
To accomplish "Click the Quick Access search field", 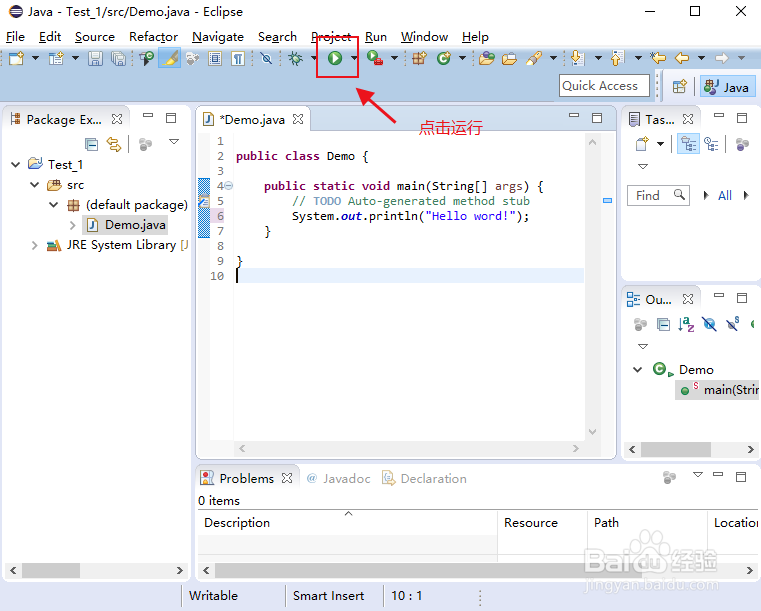I will [604, 86].
